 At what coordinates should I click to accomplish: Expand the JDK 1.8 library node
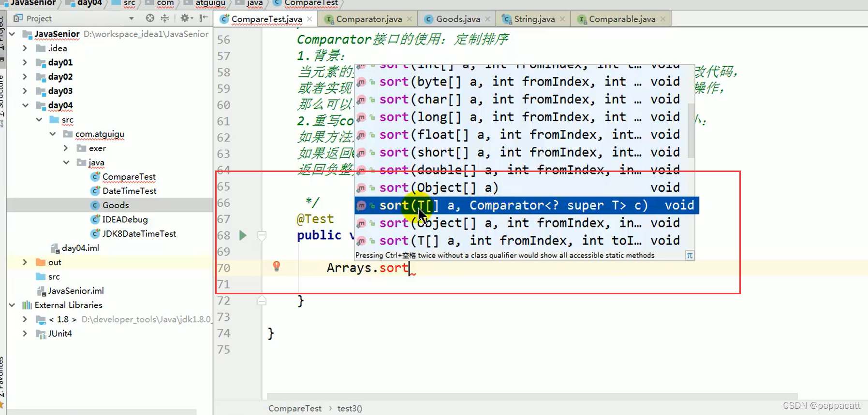click(x=25, y=319)
